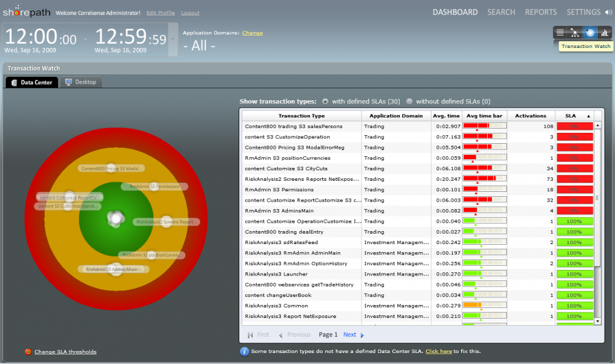Click the table scrollbar up arrow
Viewport: 615px width, 364px height.
click(x=597, y=125)
